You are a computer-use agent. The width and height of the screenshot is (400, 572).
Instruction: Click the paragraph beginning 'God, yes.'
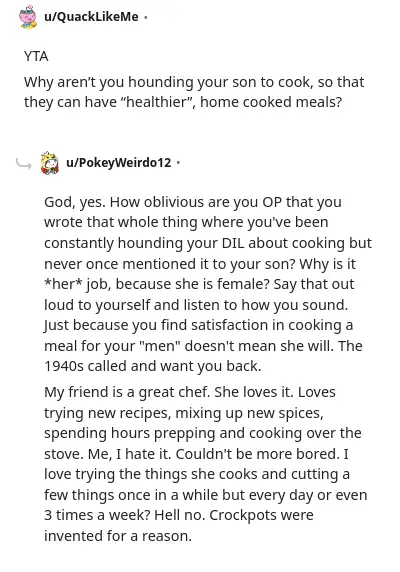[208, 284]
